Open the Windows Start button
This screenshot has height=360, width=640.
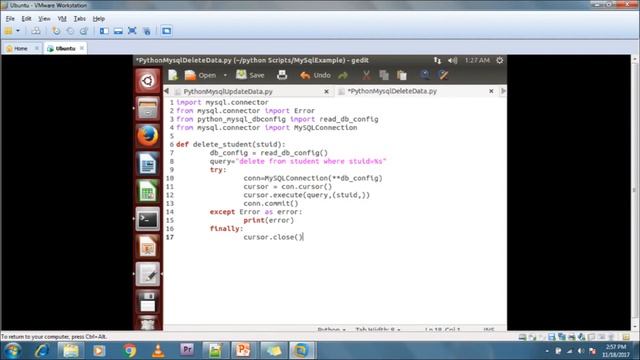pyautogui.click(x=12, y=351)
